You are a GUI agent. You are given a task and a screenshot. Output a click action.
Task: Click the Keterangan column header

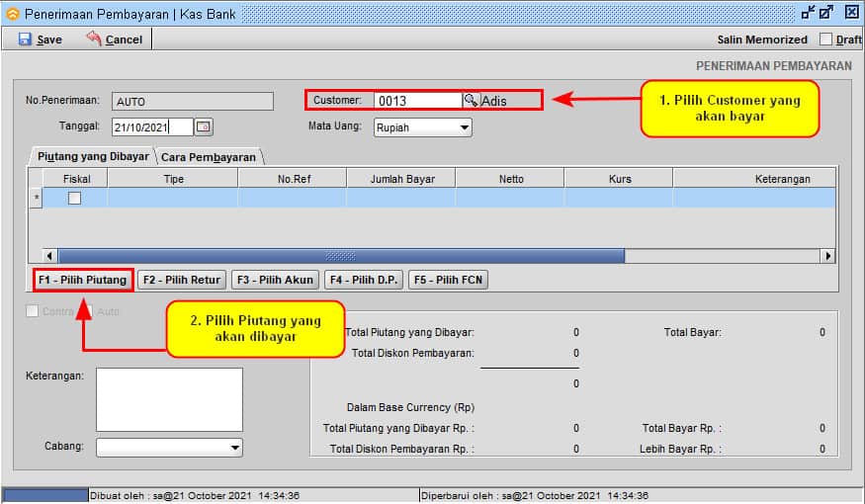click(754, 179)
